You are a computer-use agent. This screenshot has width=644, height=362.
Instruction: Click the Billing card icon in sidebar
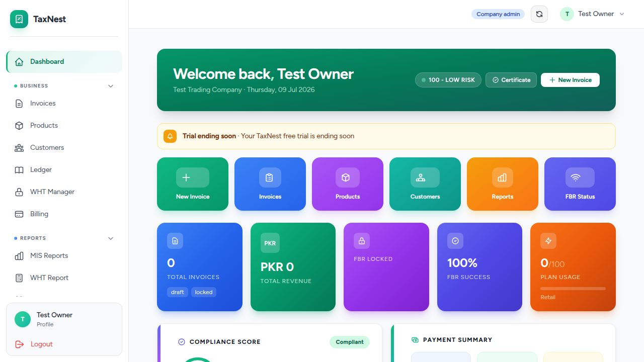point(19,214)
